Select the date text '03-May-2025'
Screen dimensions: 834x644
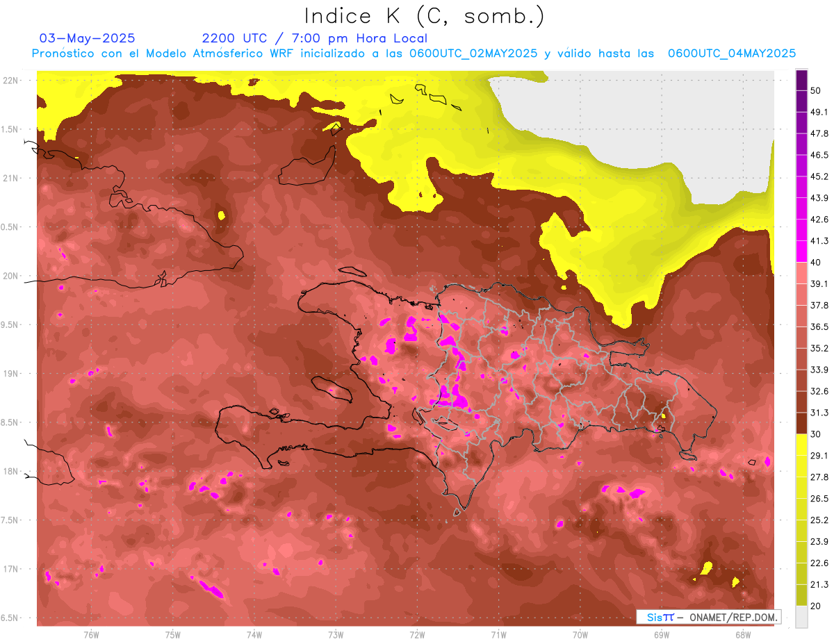pos(87,38)
